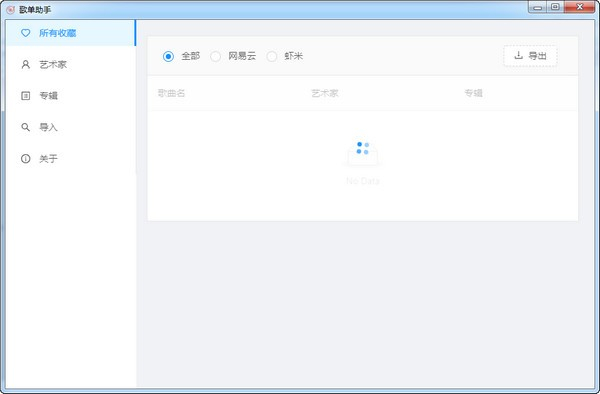600x394 pixels.
Task: Open the 所有收藏 menu item
Action: (x=71, y=33)
